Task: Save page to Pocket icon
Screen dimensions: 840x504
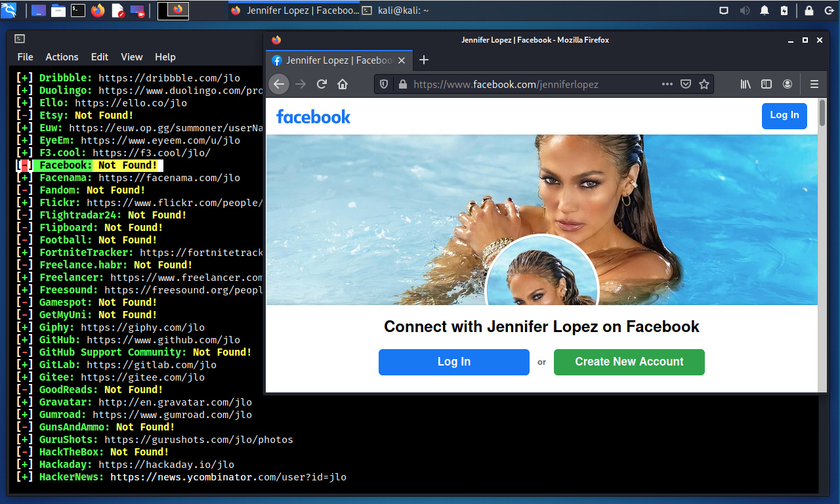Action: (x=686, y=84)
